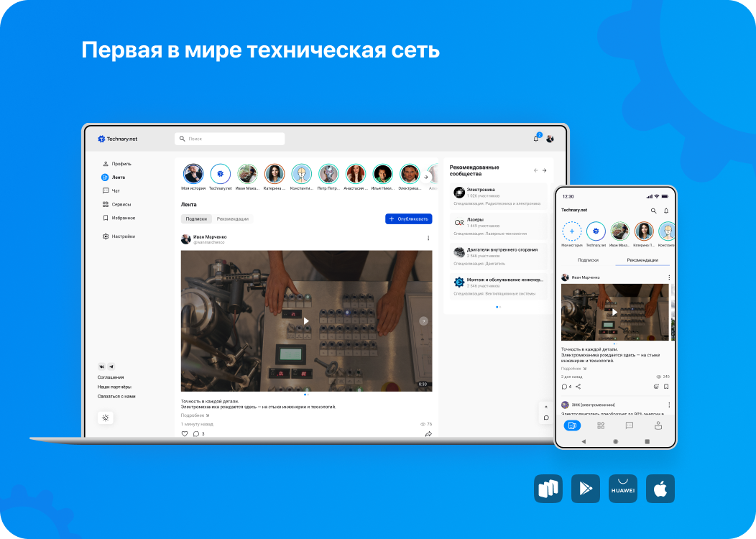Show previous recommended communities
Screen dimensions: 756x539
tap(535, 170)
